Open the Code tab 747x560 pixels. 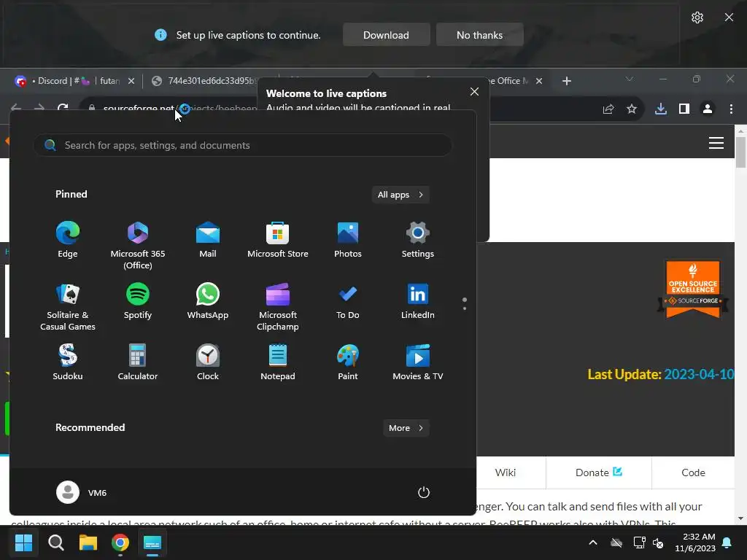[693, 472]
